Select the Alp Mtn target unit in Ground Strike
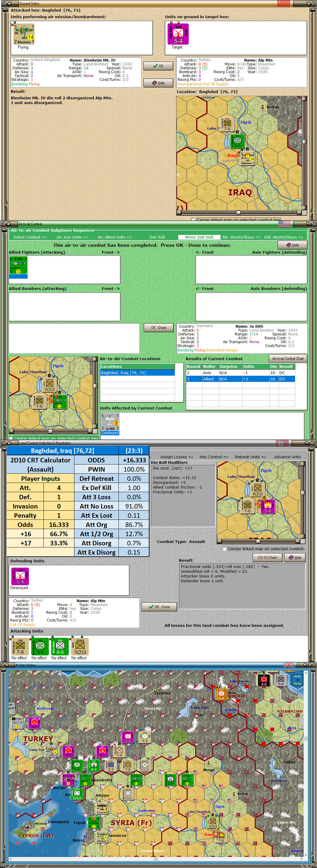317x868 pixels. click(x=178, y=34)
